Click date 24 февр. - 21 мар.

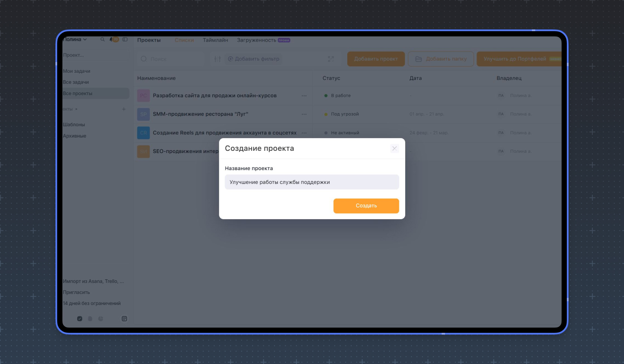429,133
